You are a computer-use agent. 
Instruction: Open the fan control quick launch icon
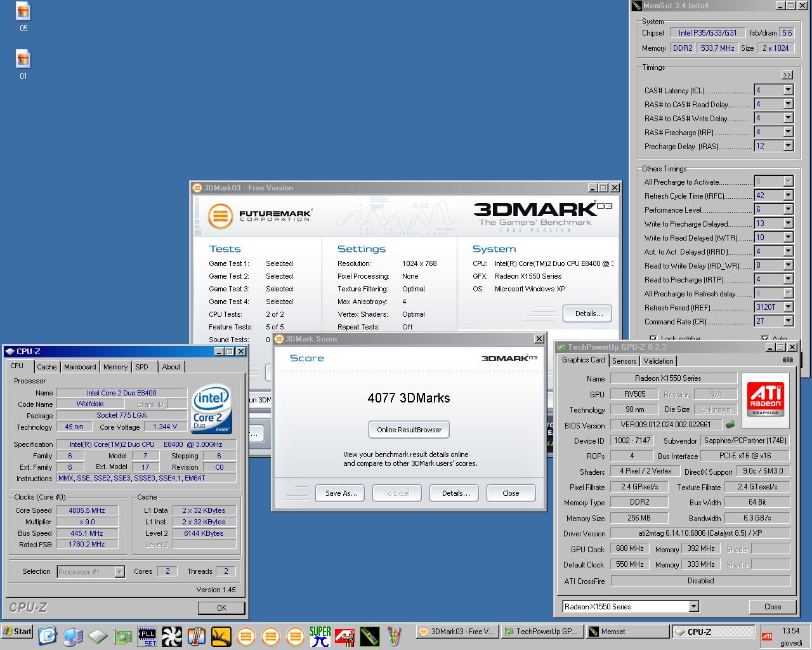171,636
